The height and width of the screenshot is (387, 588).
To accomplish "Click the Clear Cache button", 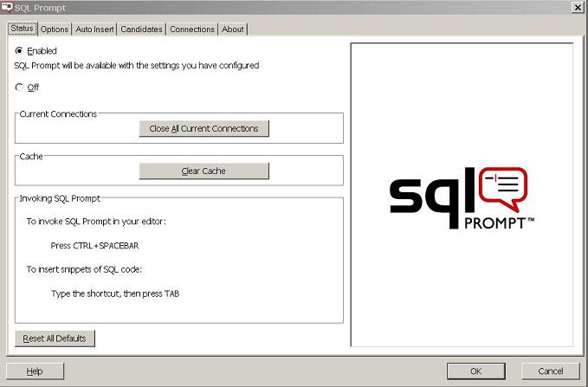I will point(204,171).
